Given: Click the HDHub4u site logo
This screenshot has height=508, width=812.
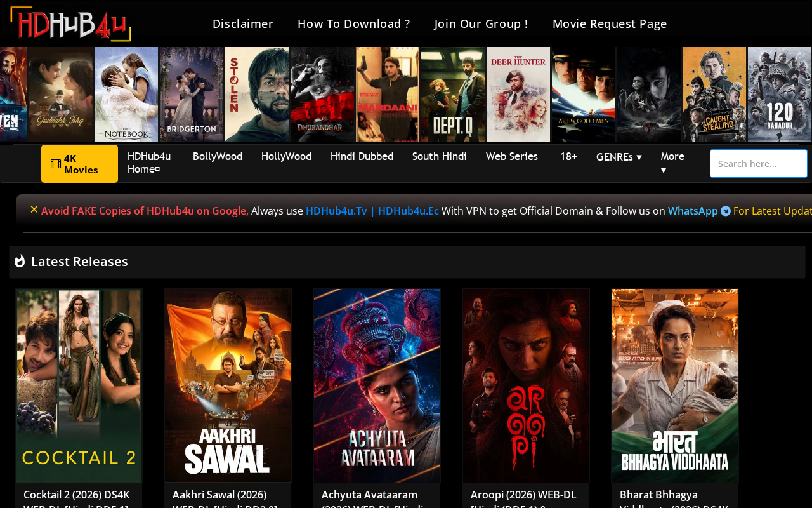Looking at the screenshot, I should [x=70, y=23].
